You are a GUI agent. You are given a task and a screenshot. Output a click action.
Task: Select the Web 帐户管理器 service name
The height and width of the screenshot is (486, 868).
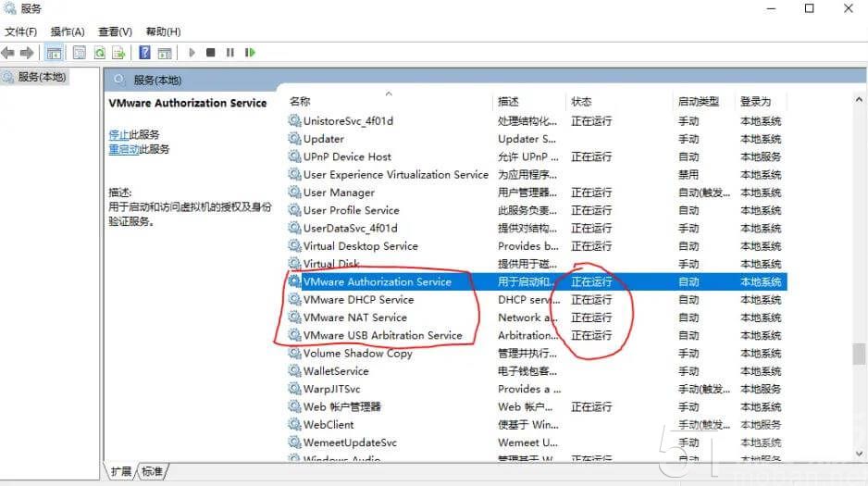[342, 406]
